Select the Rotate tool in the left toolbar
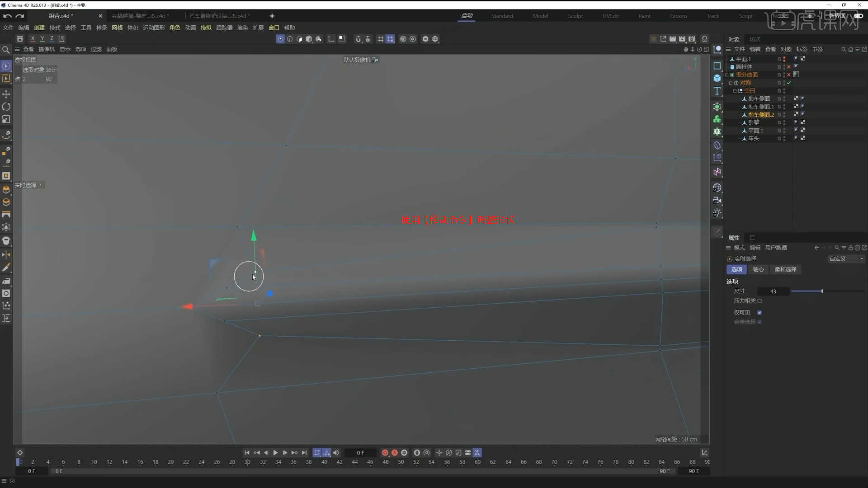Viewport: 868px width, 488px height. pyautogui.click(x=6, y=107)
